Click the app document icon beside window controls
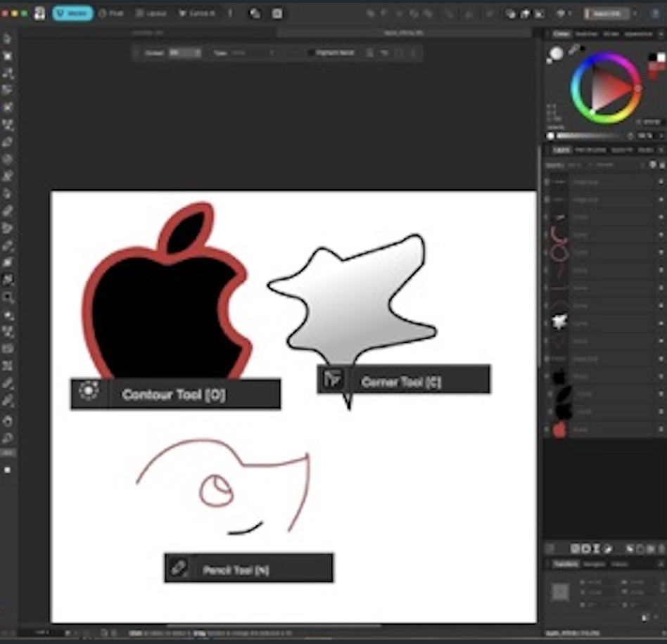 point(39,13)
